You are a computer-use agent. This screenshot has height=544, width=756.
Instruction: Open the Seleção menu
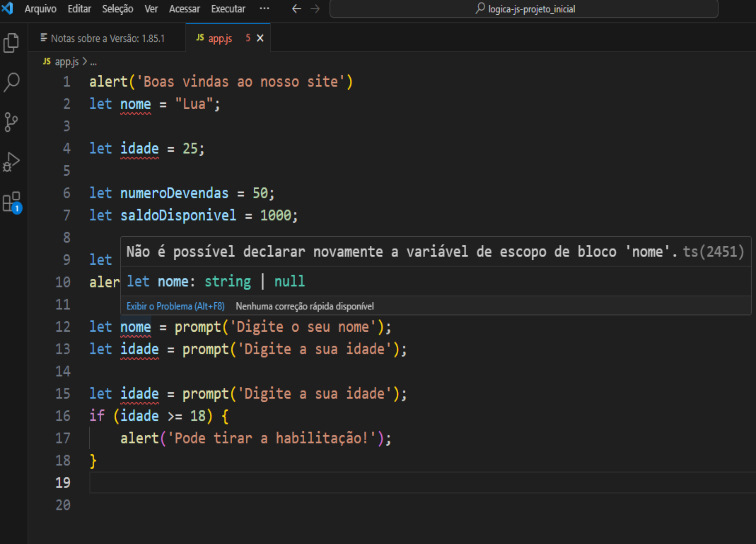click(117, 9)
